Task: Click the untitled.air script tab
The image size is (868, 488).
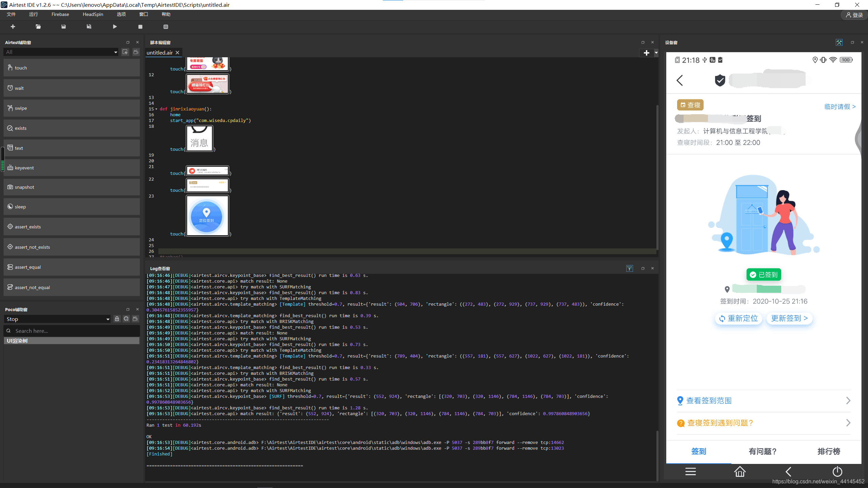Action: (160, 53)
